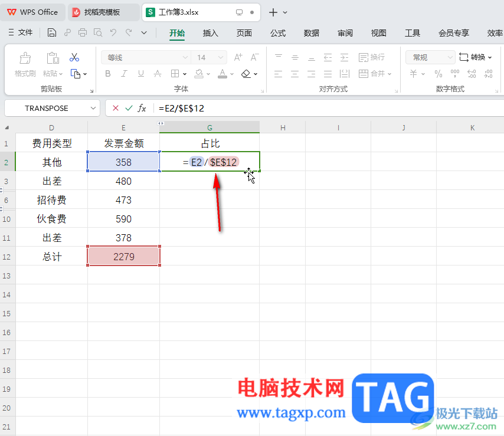This screenshot has width=504, height=436.
Task: Click Decrease decimal places icon
Action: pyautogui.click(x=488, y=74)
